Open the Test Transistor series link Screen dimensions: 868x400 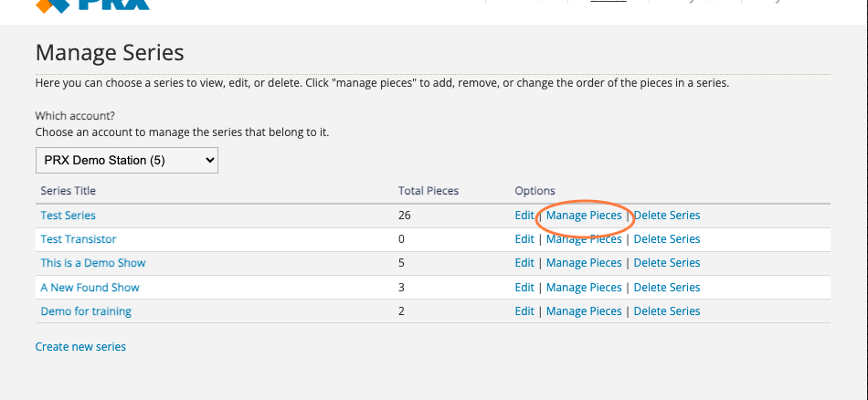(x=79, y=239)
